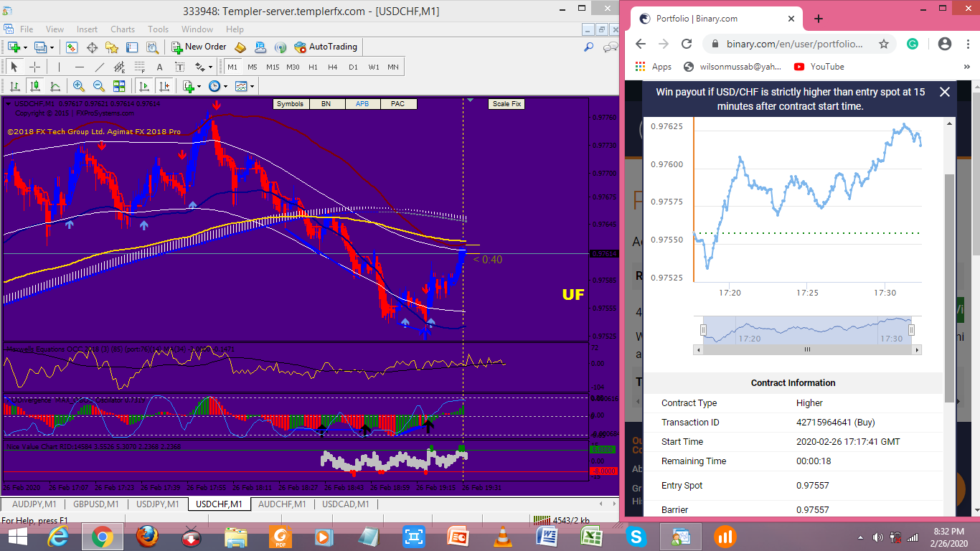Switch chart to line chart mode
The height and width of the screenshot is (551, 980).
[x=55, y=87]
